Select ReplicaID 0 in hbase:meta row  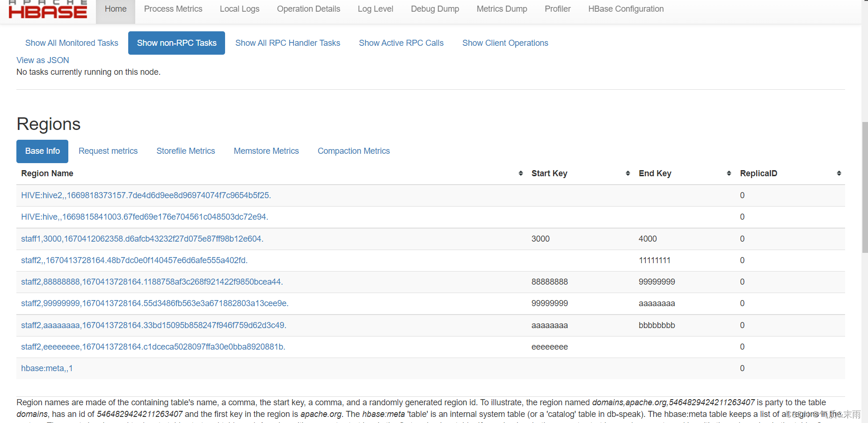tap(742, 368)
